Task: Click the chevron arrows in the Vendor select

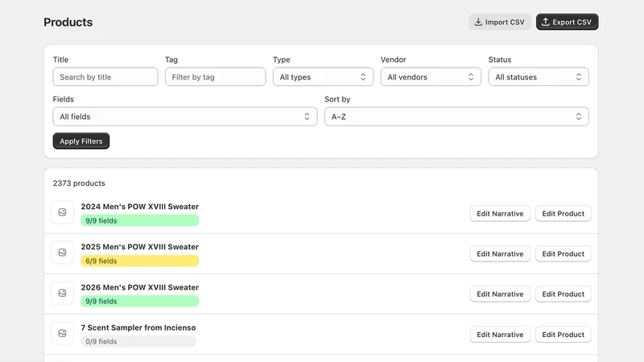Action: [471, 76]
